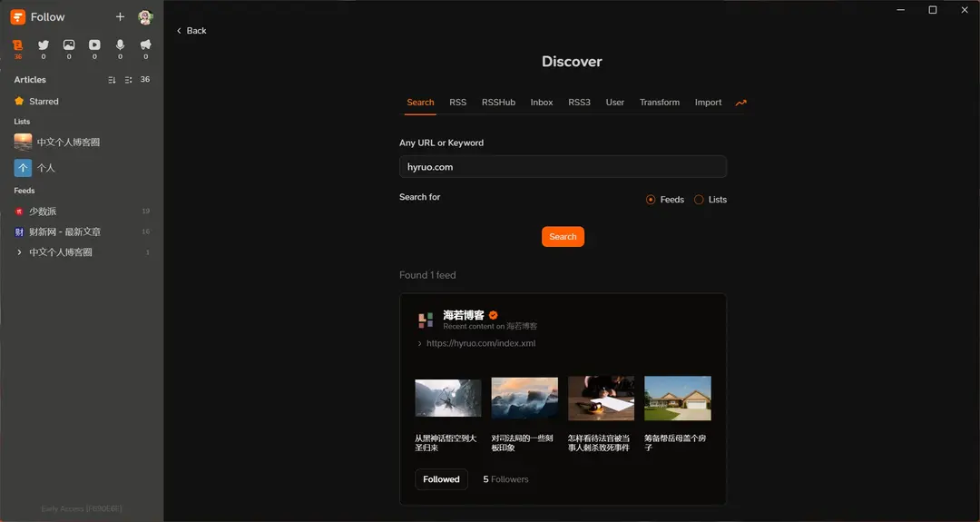Open the Pictures view icon
Viewport: 980px width, 522px height.
[69, 45]
